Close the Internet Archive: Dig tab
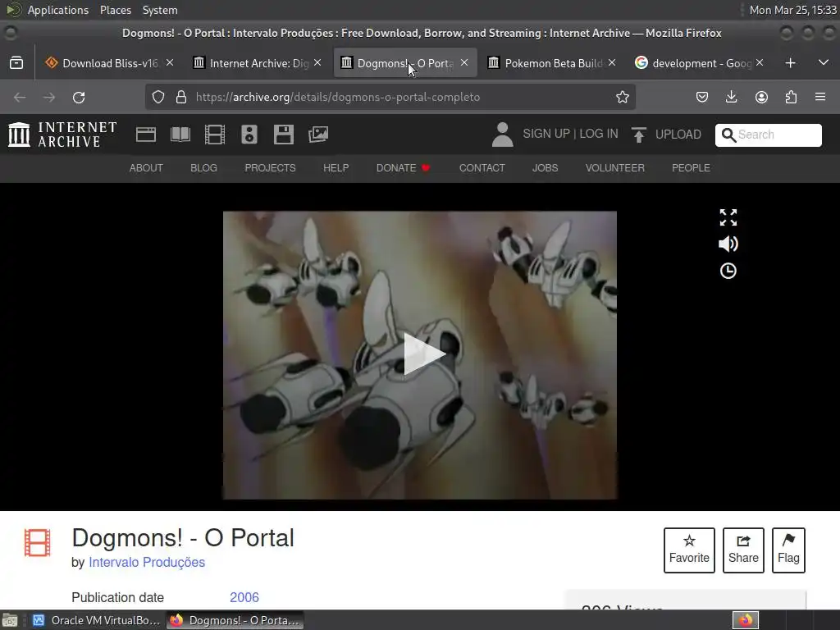Image resolution: width=840 pixels, height=630 pixels. (x=317, y=62)
